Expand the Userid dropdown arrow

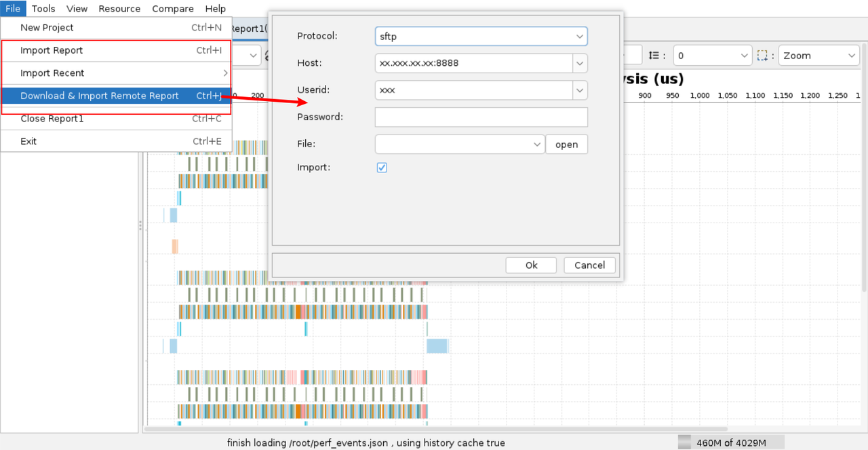pyautogui.click(x=580, y=90)
